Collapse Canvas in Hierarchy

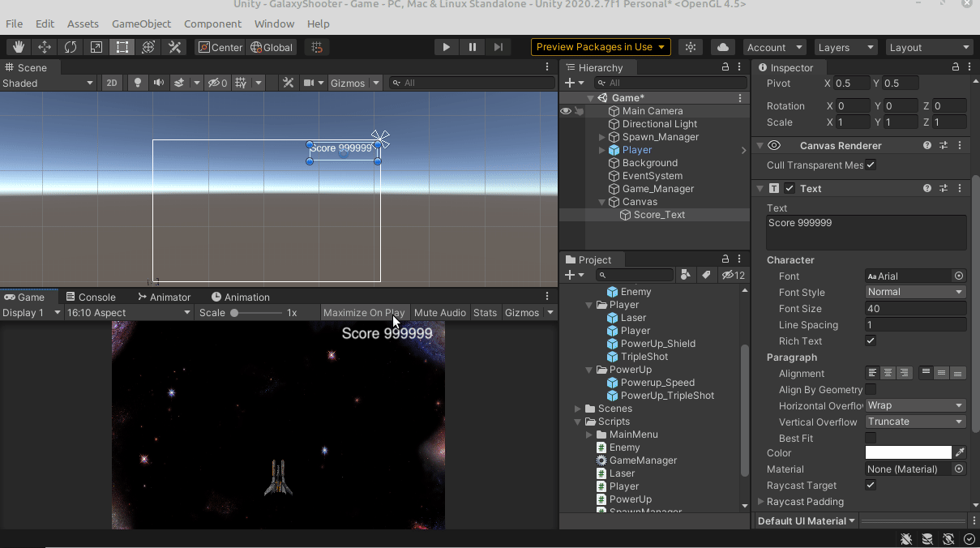point(602,202)
